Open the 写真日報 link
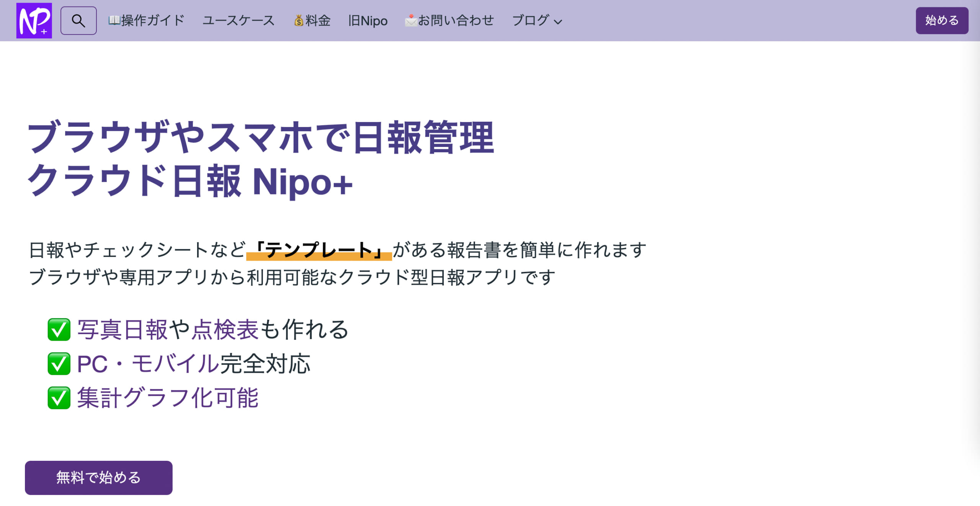The image size is (980, 506). coord(122,330)
